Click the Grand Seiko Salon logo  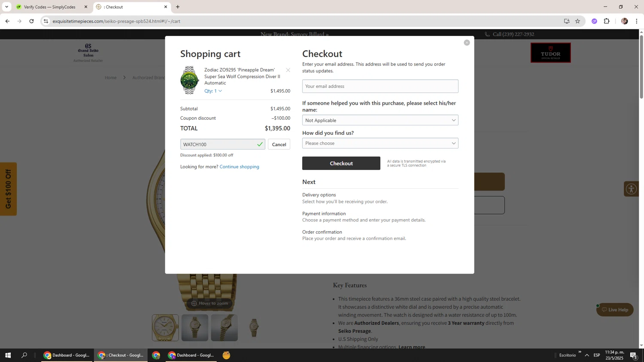pos(88,53)
